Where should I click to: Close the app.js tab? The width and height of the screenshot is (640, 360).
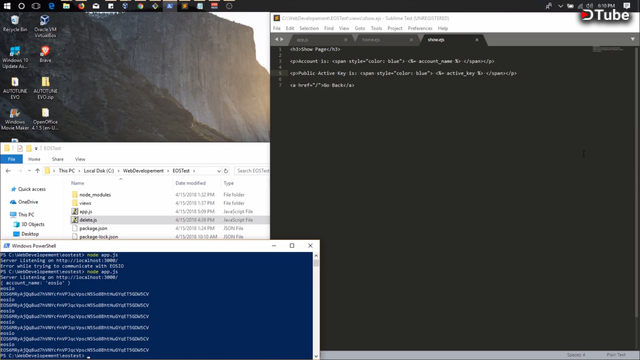coord(346,40)
